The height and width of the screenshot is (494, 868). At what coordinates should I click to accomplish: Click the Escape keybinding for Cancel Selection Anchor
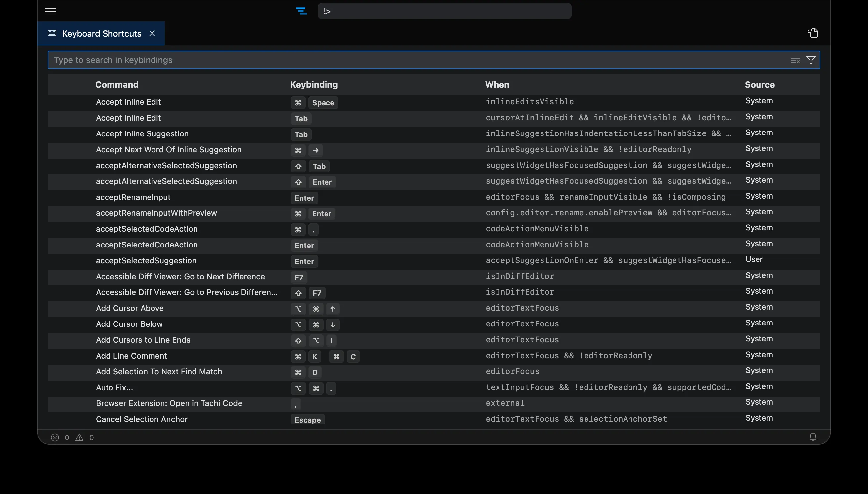307,420
